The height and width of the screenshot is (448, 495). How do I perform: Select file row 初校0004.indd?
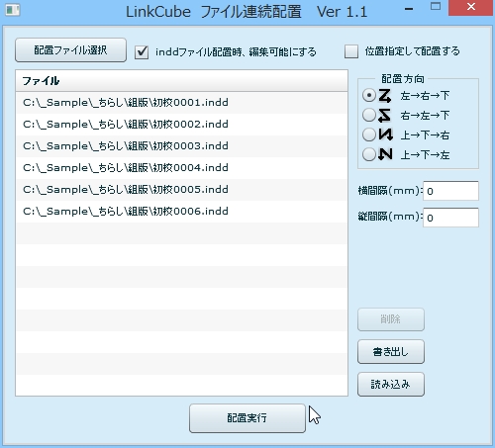pos(181,168)
